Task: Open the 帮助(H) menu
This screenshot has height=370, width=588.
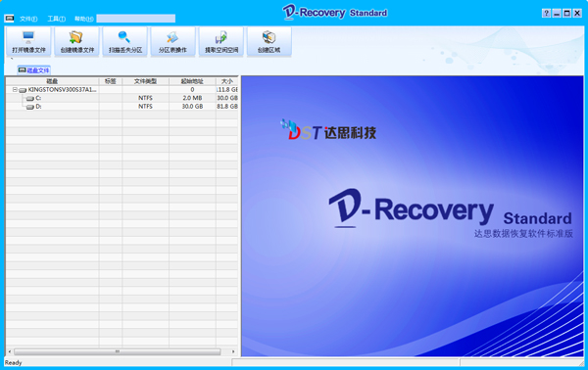Action: (83, 19)
